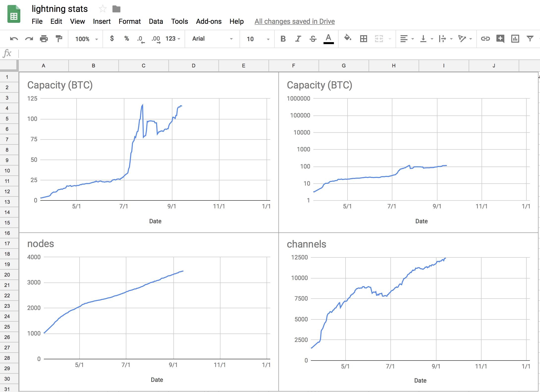The image size is (540, 392).
Task: Click 'All changes saved in Drive' link
Action: click(295, 21)
